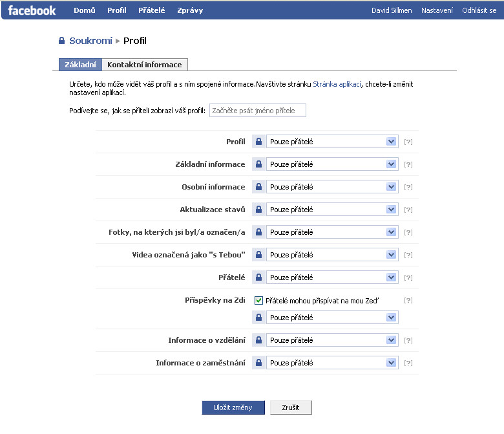The width and height of the screenshot is (504, 434).
Task: Open Nastavení in the top bar
Action: tap(437, 10)
